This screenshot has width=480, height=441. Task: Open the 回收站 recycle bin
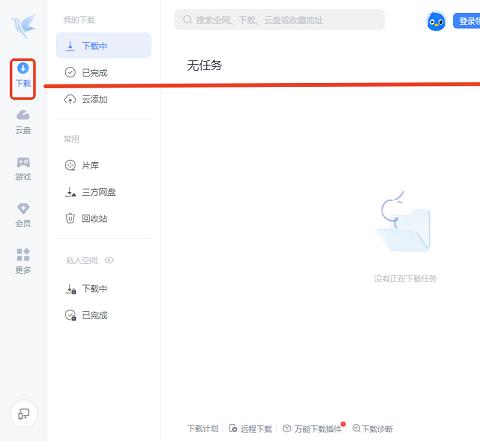103,218
